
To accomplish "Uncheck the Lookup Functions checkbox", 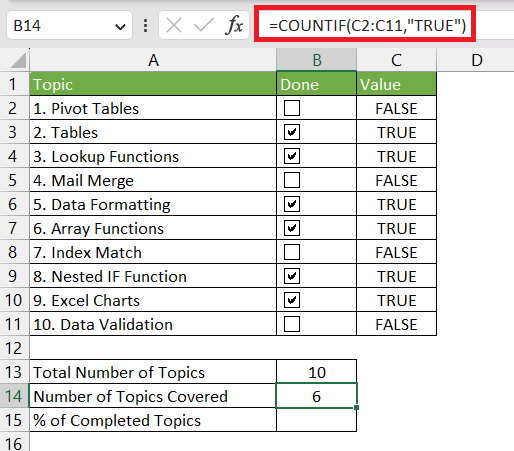I will (292, 156).
